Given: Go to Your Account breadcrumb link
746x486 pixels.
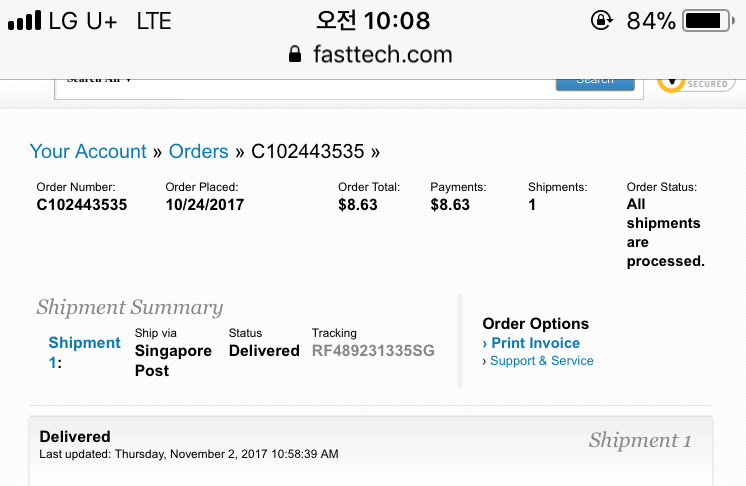Looking at the screenshot, I should click(x=88, y=152).
